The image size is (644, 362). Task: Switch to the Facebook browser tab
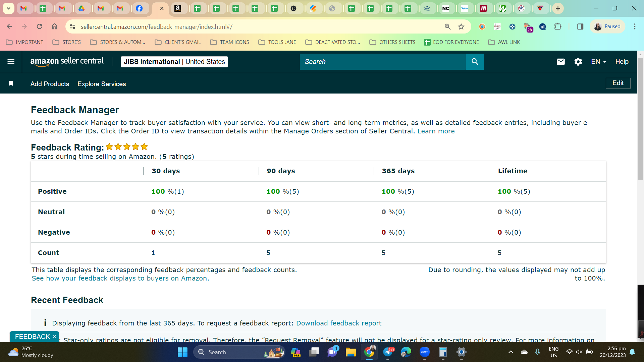[140, 8]
